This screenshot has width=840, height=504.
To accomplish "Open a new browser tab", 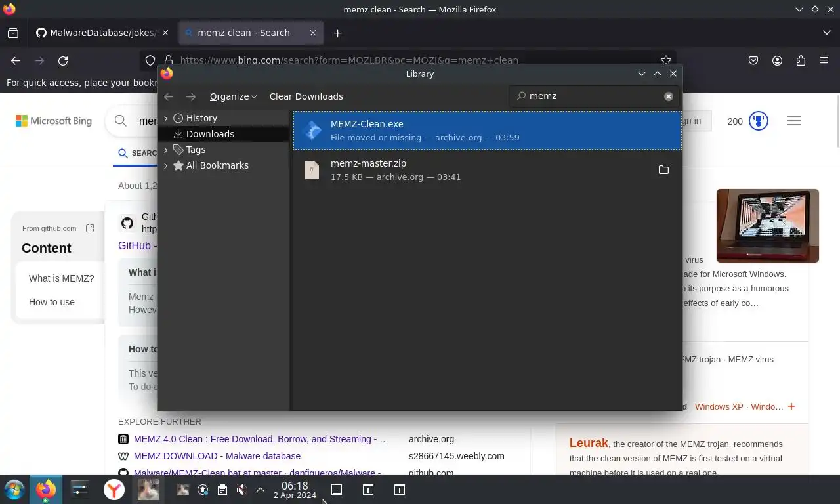I will point(337,33).
